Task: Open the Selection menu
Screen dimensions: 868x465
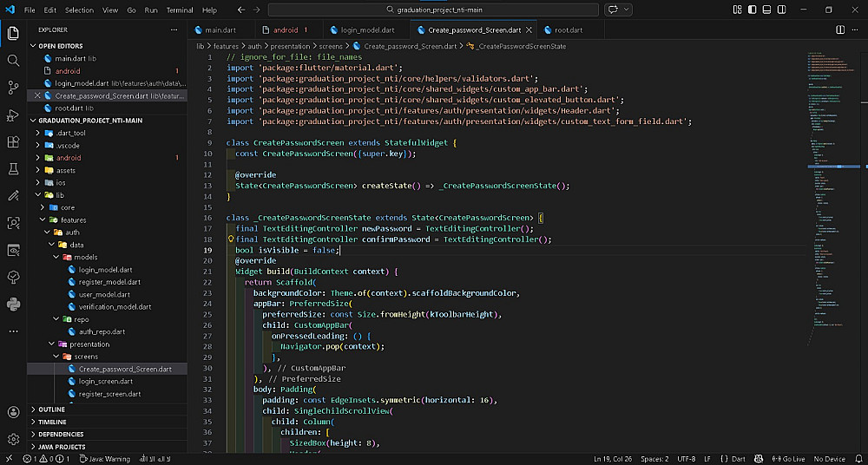Action: (79, 10)
